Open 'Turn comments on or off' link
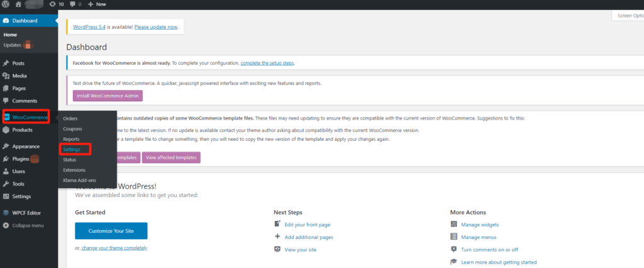The height and width of the screenshot is (268, 644). (490, 250)
